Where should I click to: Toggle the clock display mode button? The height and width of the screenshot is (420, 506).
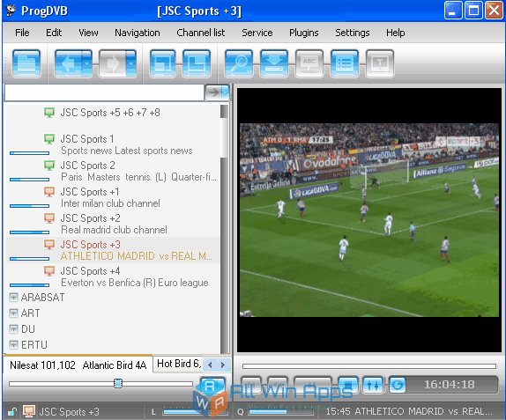point(398,385)
